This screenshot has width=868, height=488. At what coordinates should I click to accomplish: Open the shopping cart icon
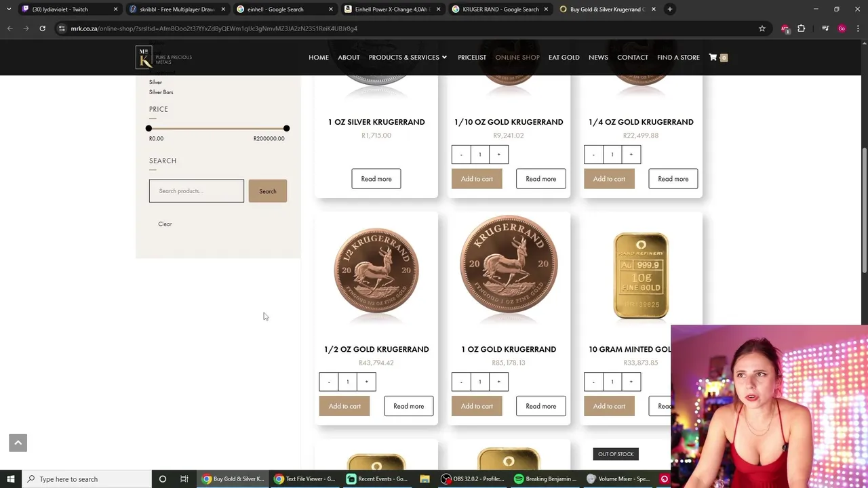tap(713, 58)
